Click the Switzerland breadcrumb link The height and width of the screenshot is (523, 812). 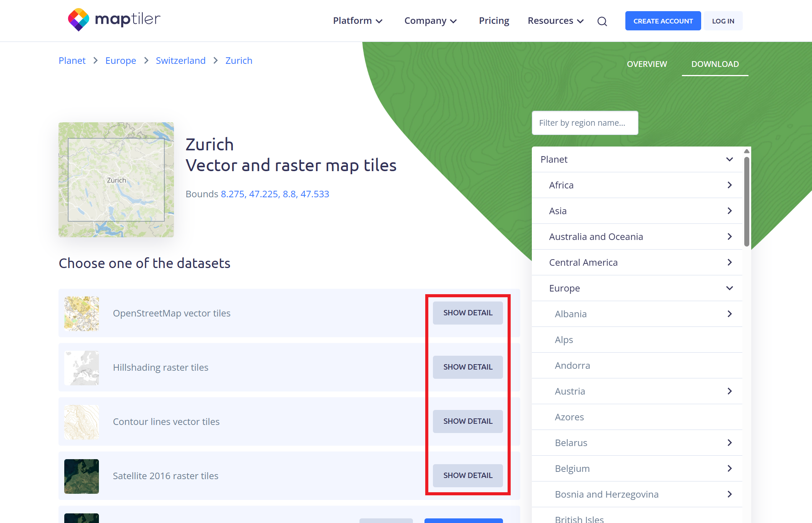pyautogui.click(x=180, y=61)
